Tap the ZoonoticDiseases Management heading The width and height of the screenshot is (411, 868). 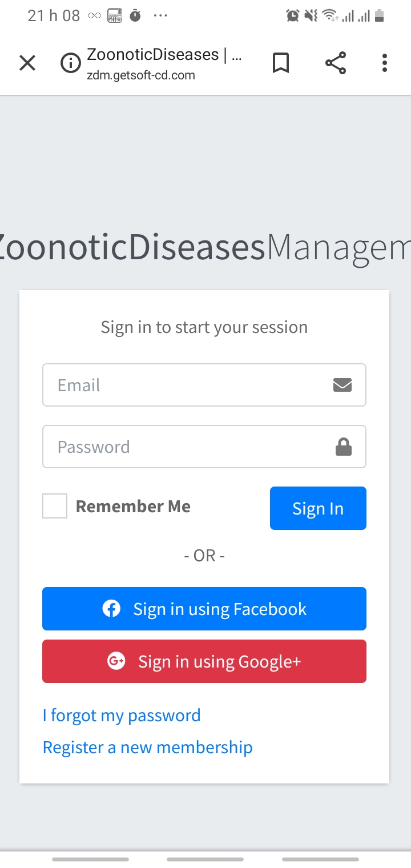[205, 247]
